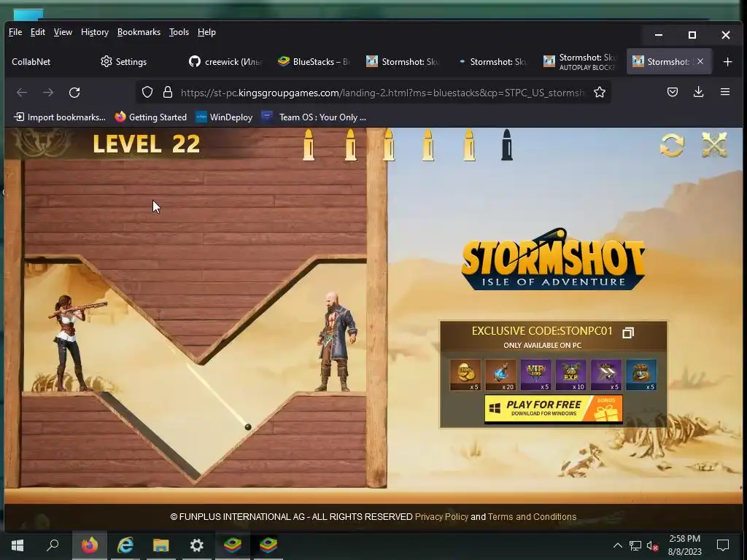Open the File menu

[15, 32]
